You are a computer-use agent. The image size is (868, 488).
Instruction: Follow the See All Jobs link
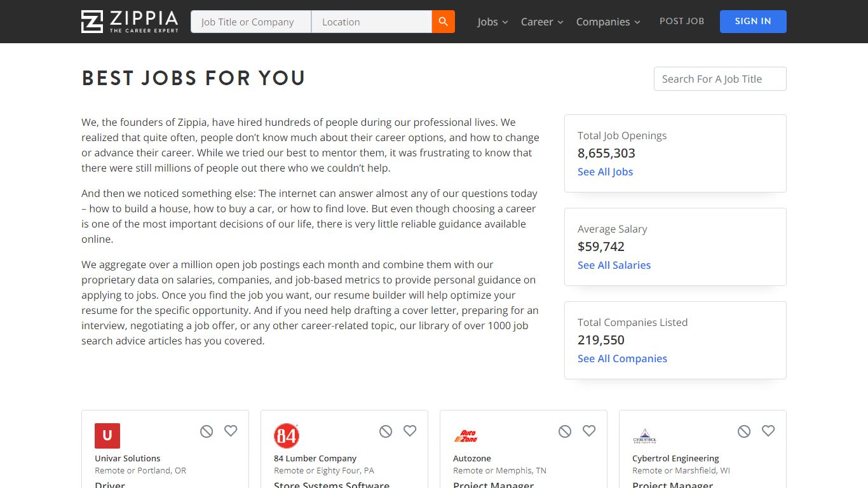pyautogui.click(x=605, y=172)
